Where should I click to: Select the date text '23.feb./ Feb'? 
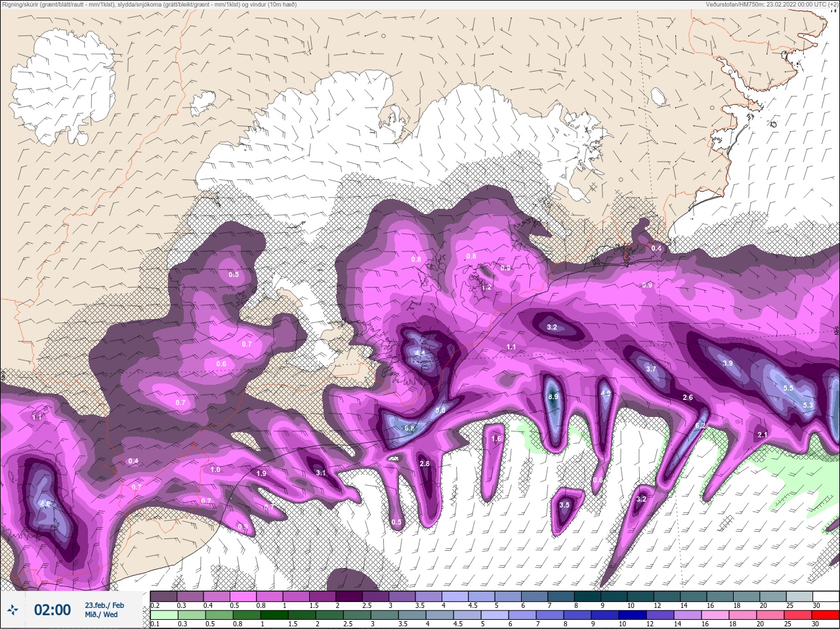coord(104,605)
